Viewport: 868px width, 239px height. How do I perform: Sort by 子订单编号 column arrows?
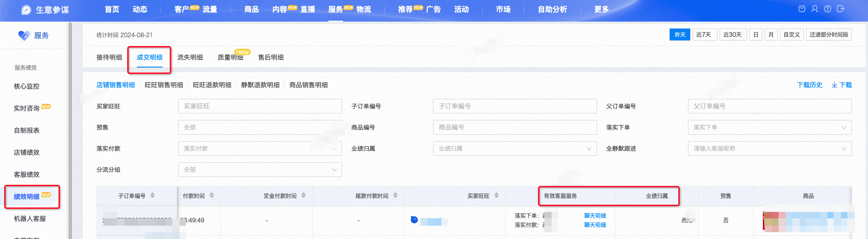tap(152, 195)
